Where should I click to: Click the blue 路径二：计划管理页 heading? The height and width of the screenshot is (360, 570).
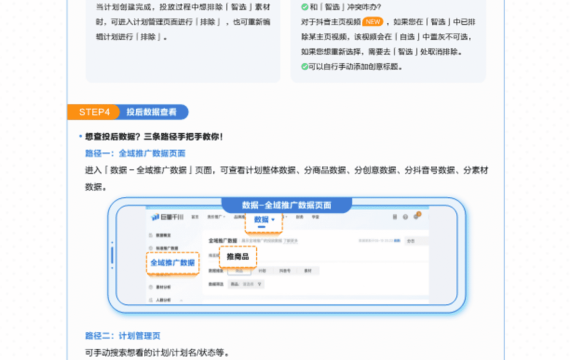(x=123, y=336)
